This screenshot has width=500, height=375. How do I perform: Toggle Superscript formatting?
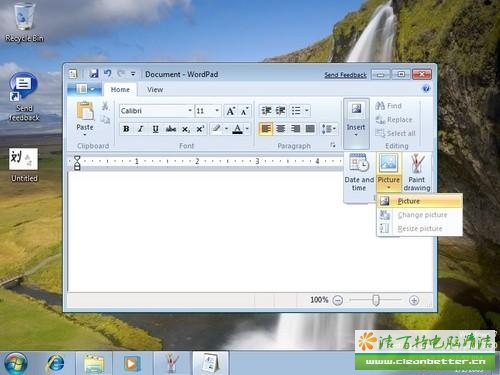[200, 129]
